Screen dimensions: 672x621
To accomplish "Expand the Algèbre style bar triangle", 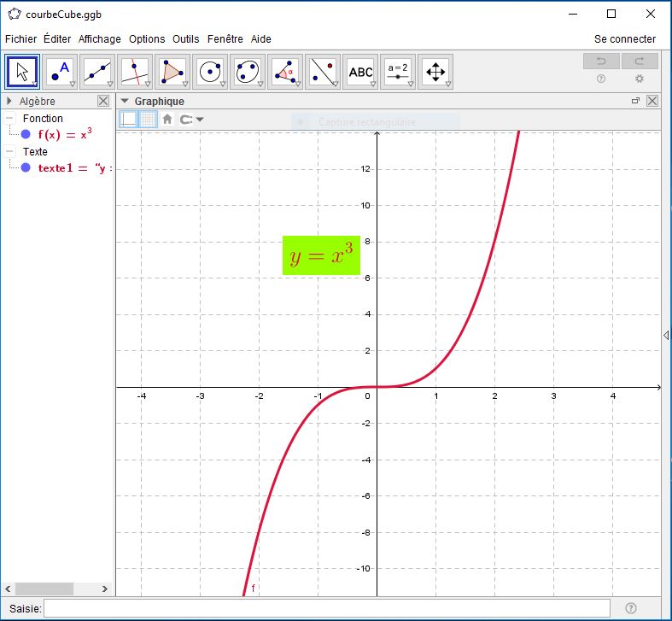I will point(9,101).
